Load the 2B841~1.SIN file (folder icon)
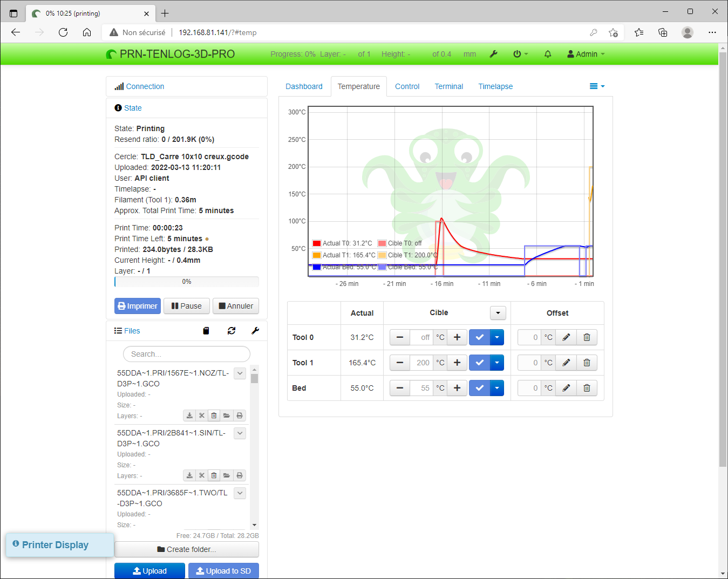 point(227,475)
